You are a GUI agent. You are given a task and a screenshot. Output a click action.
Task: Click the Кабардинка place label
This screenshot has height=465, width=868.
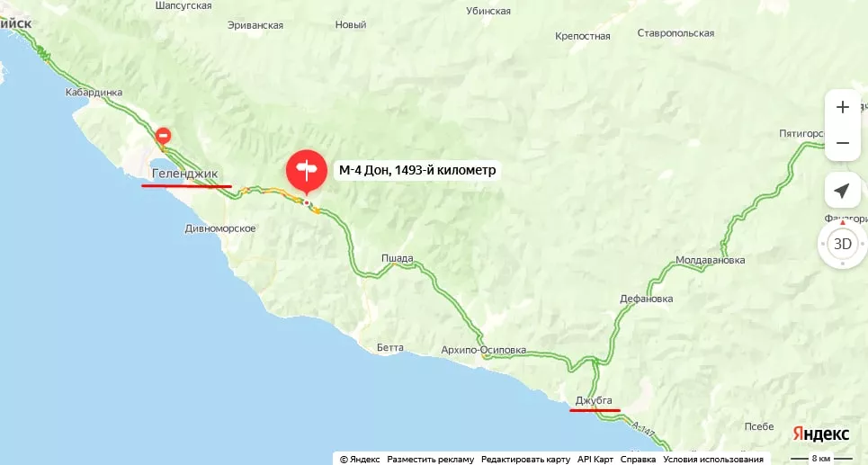click(x=94, y=93)
